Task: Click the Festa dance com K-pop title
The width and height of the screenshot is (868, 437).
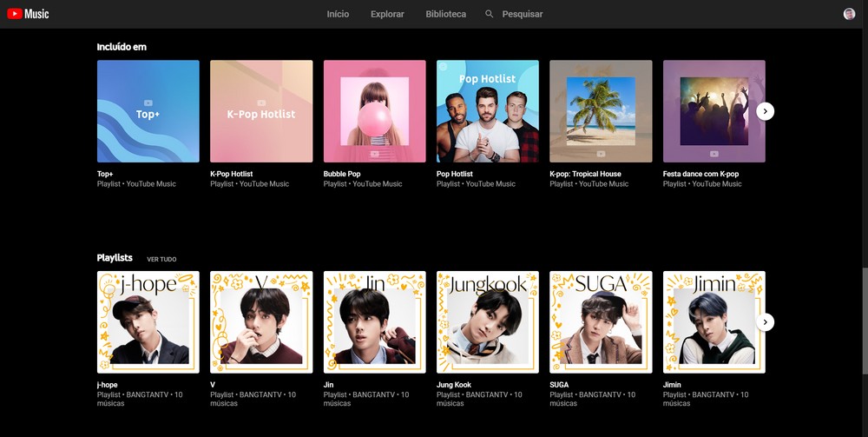Action: pyautogui.click(x=700, y=174)
